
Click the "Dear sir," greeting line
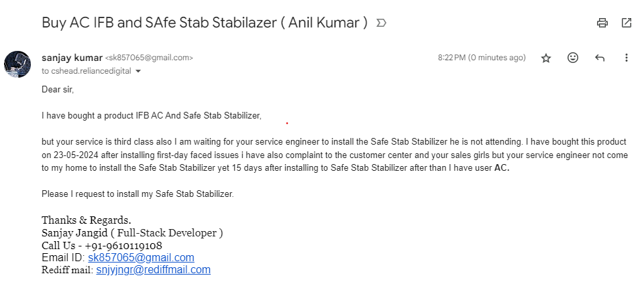pyautogui.click(x=58, y=89)
